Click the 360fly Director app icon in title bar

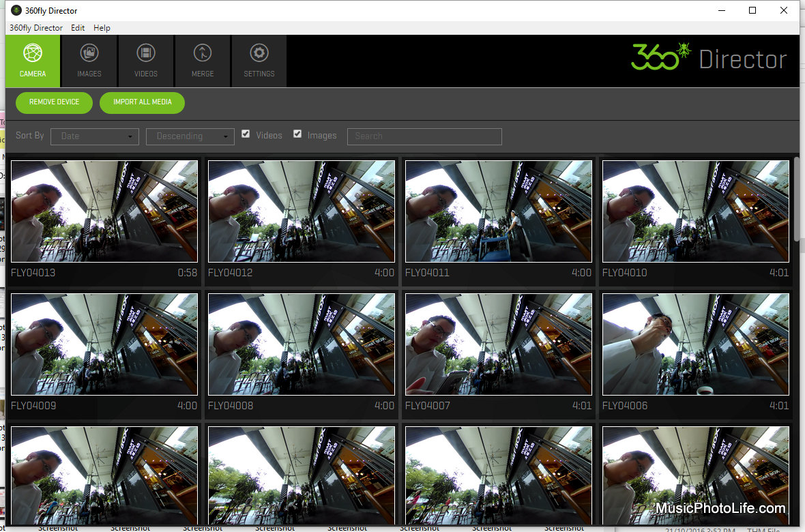tap(16, 10)
